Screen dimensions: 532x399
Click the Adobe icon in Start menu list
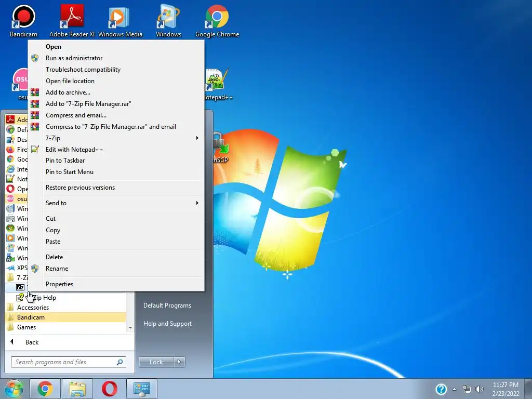tap(10, 119)
